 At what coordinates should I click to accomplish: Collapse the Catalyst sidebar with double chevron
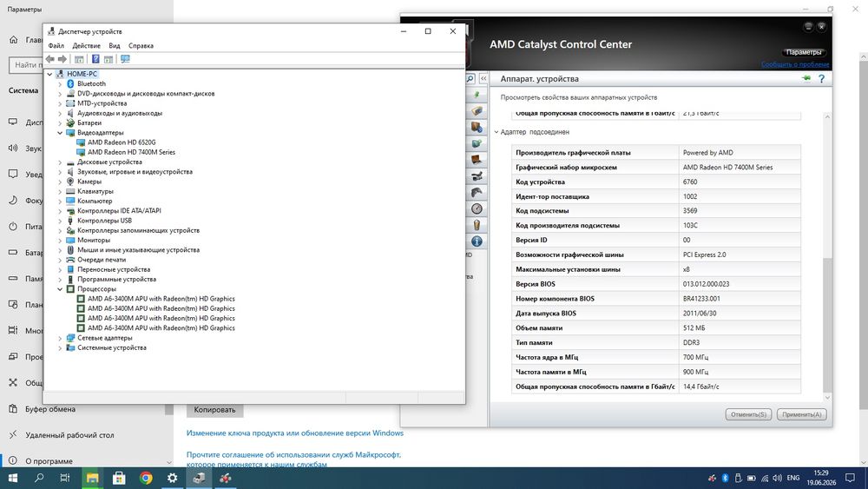coord(483,79)
